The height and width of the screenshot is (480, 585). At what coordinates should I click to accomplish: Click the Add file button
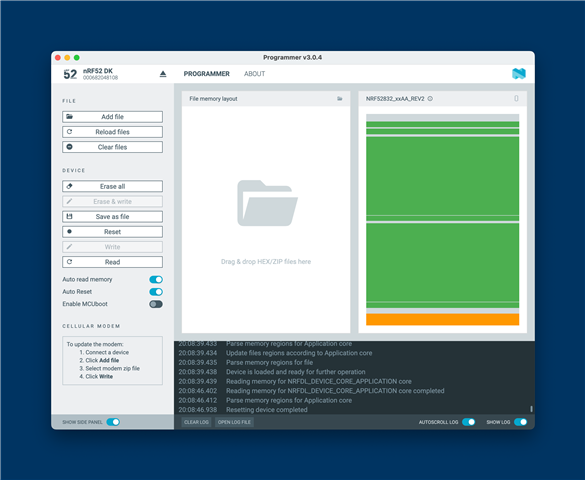coord(112,117)
